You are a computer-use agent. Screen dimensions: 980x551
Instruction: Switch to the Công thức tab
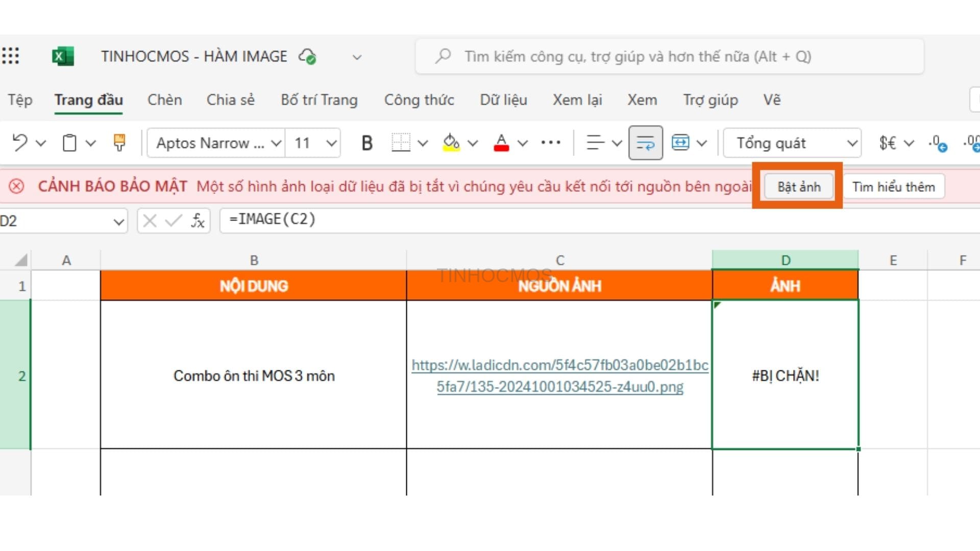(419, 100)
